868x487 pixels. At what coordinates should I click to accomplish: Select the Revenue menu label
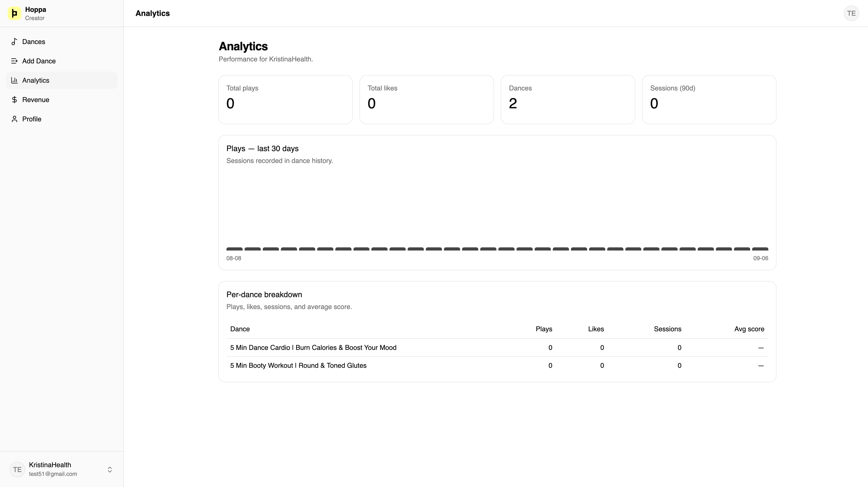(x=36, y=100)
